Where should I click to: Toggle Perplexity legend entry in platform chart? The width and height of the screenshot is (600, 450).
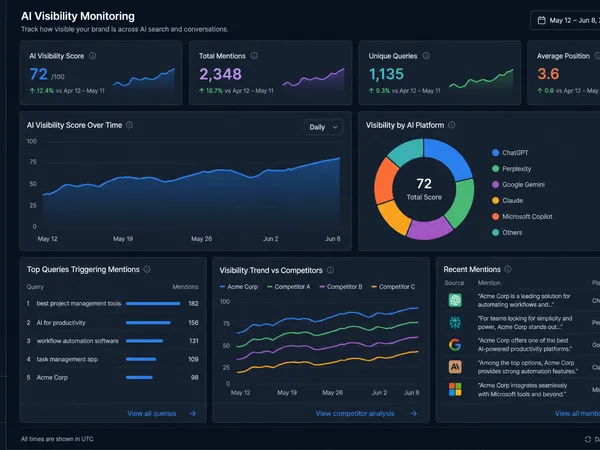pyautogui.click(x=512, y=169)
